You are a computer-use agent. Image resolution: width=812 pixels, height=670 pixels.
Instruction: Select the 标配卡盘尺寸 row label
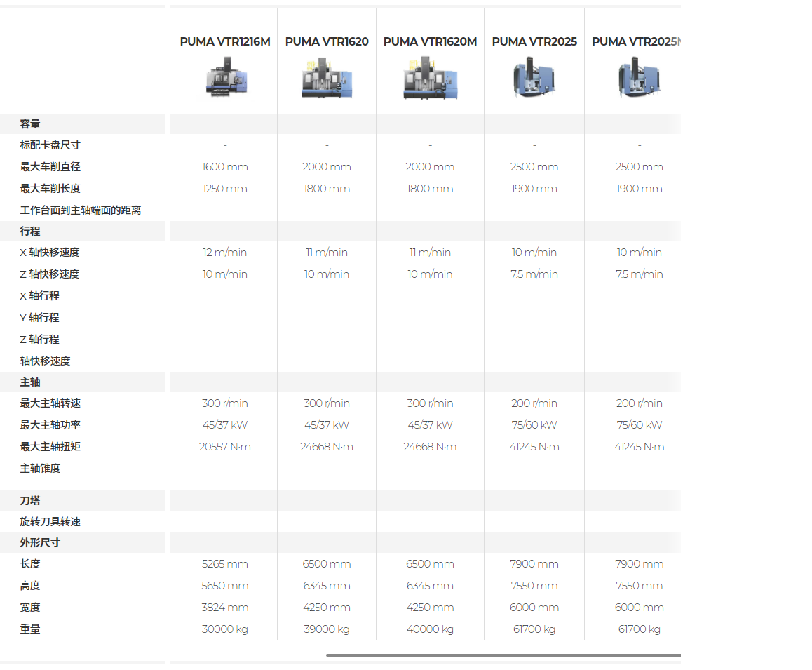pyautogui.click(x=50, y=145)
